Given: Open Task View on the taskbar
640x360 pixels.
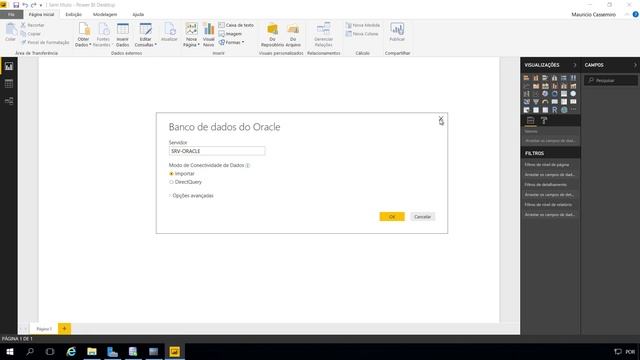Looking at the screenshot, I should point(50,351).
